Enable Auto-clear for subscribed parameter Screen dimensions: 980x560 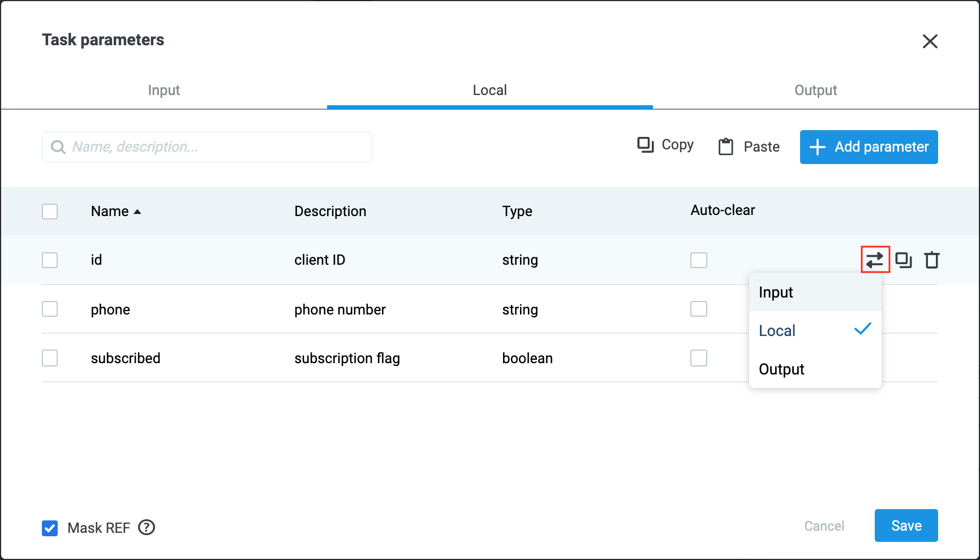pyautogui.click(x=699, y=358)
